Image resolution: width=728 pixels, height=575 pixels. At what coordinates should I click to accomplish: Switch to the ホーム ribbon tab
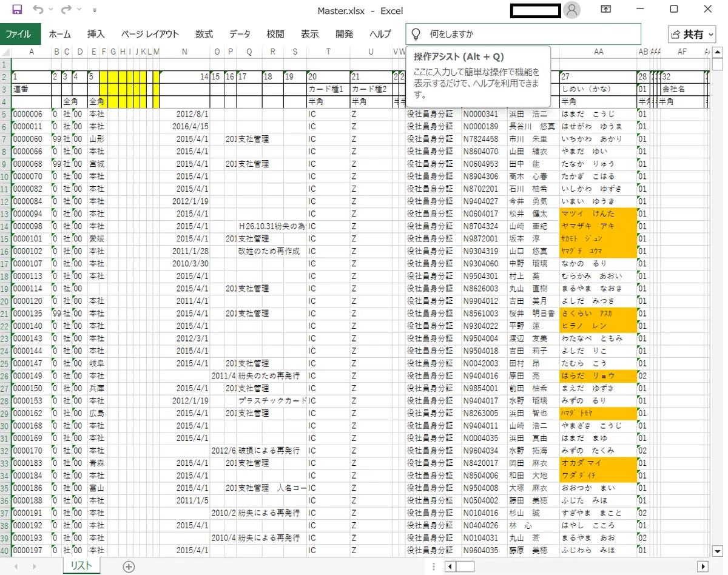(60, 34)
